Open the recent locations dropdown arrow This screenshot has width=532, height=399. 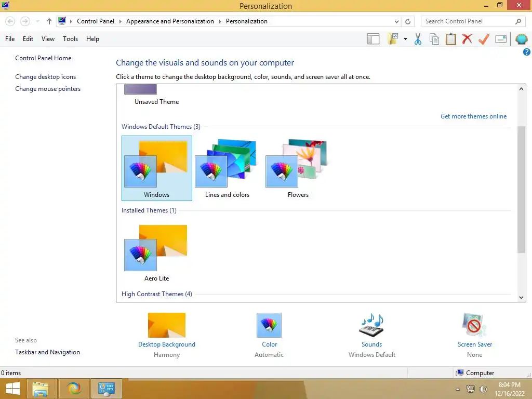(x=37, y=21)
